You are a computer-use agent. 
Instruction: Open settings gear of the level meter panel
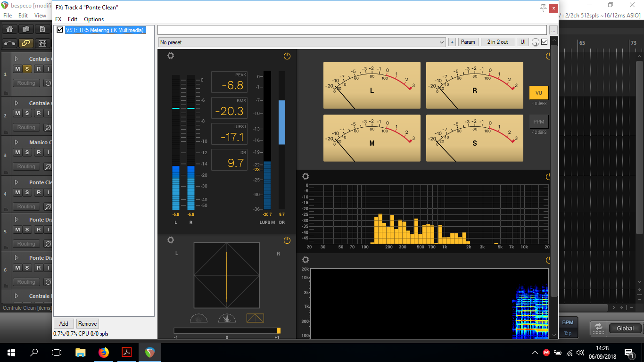click(171, 56)
